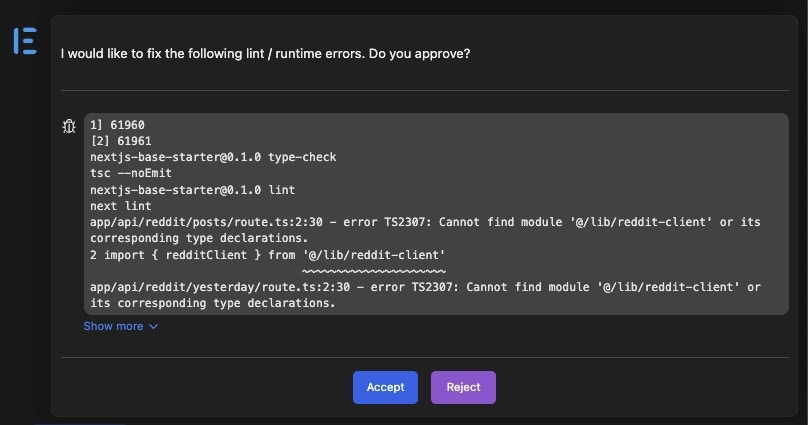Select the line '1] 61960'
The image size is (808, 425).
(117, 125)
